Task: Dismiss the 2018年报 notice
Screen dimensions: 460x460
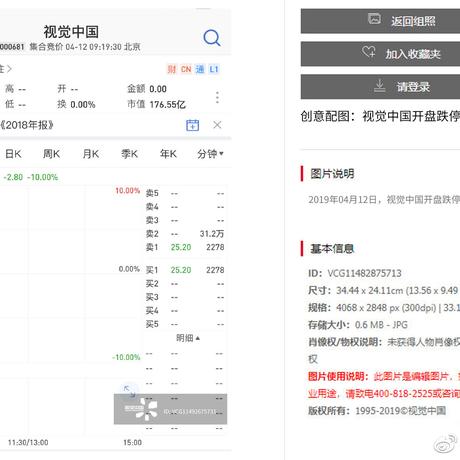Action: (x=217, y=125)
